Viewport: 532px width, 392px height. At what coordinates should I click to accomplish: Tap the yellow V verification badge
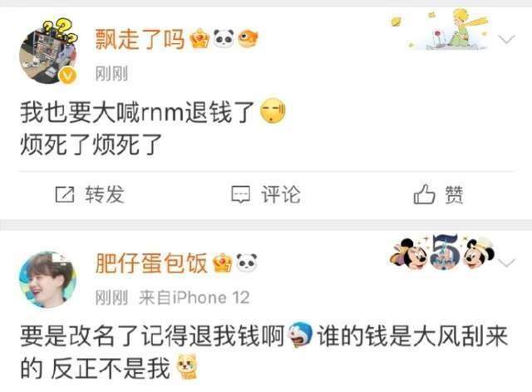68,76
